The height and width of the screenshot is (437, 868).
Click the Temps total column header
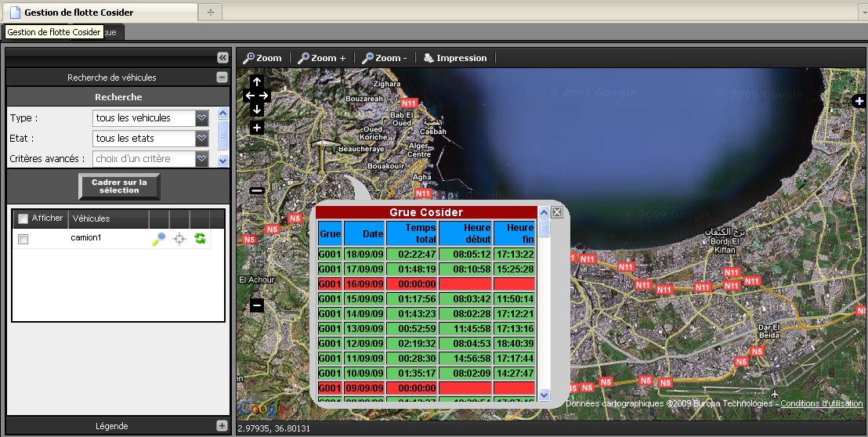(412, 234)
